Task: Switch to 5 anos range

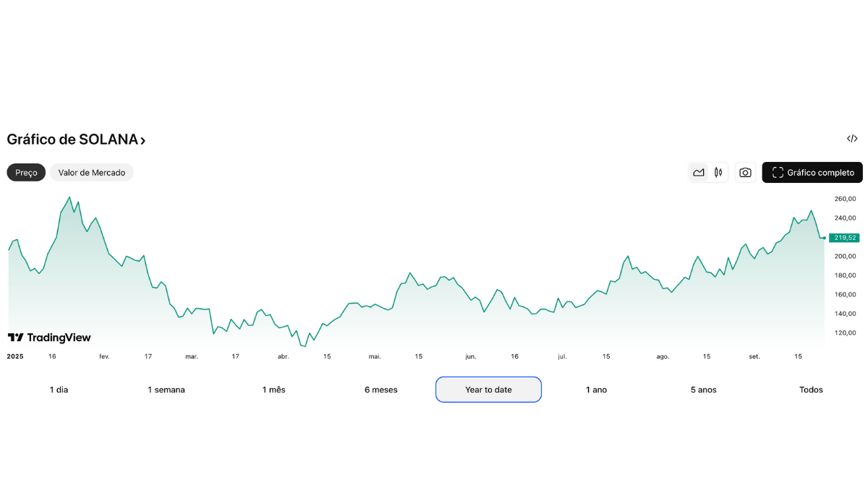Action: click(703, 390)
